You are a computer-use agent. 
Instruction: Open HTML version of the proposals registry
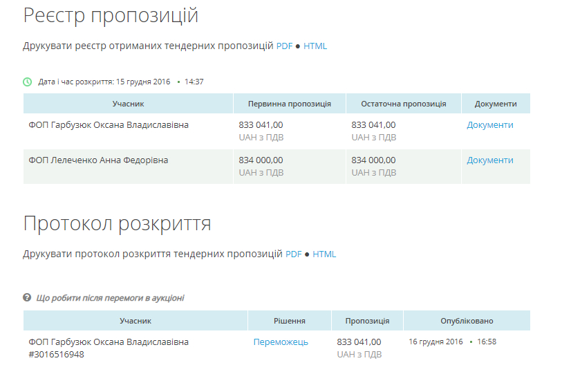(315, 46)
